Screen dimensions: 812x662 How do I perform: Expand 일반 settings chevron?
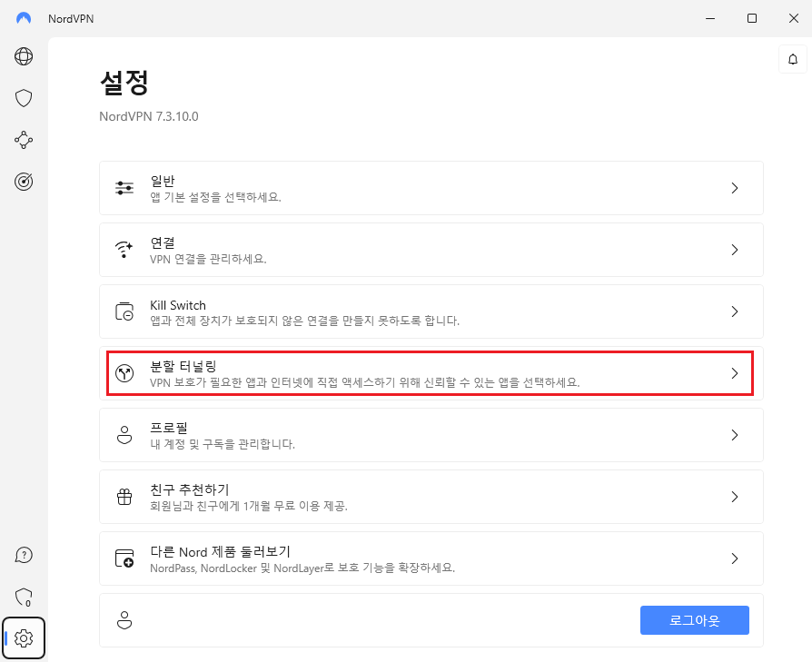(734, 188)
